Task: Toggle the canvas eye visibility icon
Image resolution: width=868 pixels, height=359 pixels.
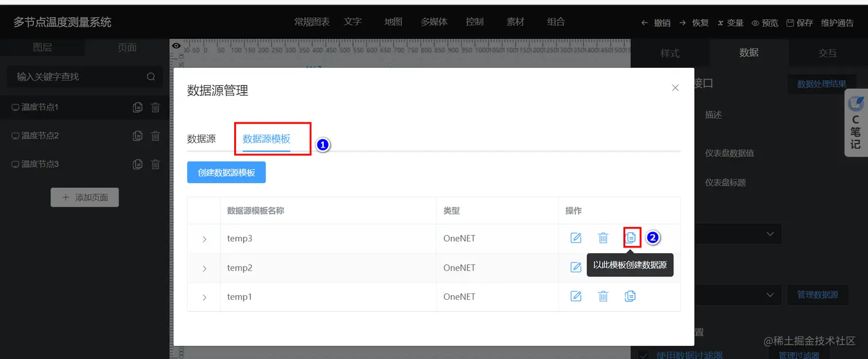Action: tap(176, 46)
